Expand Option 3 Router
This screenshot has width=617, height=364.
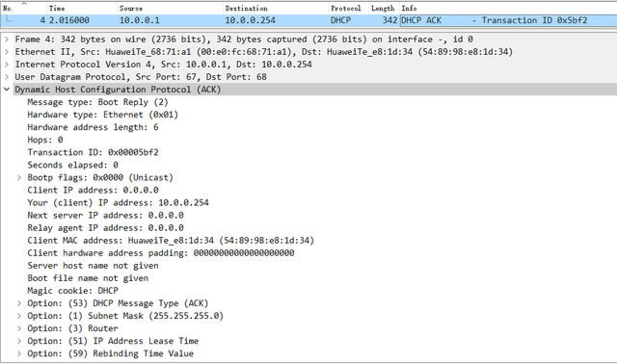pyautogui.click(x=19, y=328)
